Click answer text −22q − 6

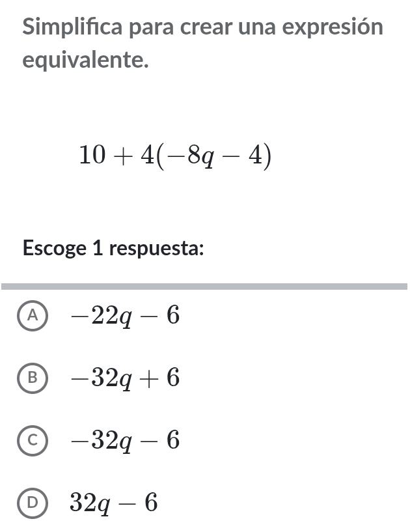(x=126, y=316)
